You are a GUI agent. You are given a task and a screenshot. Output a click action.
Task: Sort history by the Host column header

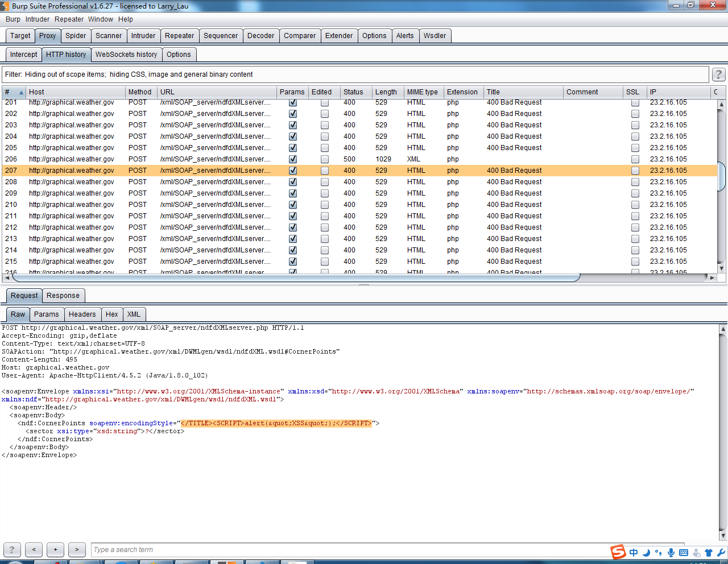click(x=76, y=92)
